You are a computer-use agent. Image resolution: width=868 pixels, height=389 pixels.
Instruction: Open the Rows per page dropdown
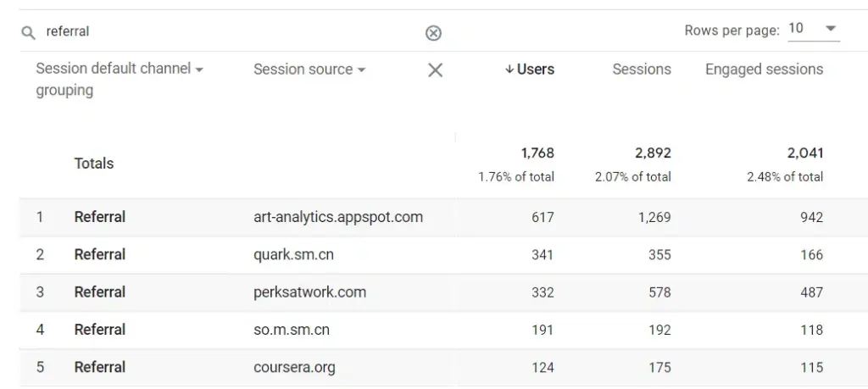[x=812, y=29]
